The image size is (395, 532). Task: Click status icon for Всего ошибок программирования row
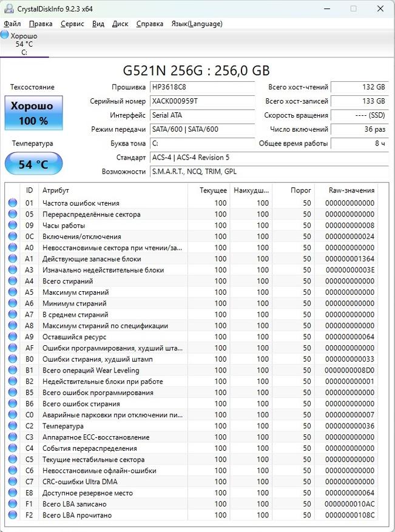click(x=13, y=392)
